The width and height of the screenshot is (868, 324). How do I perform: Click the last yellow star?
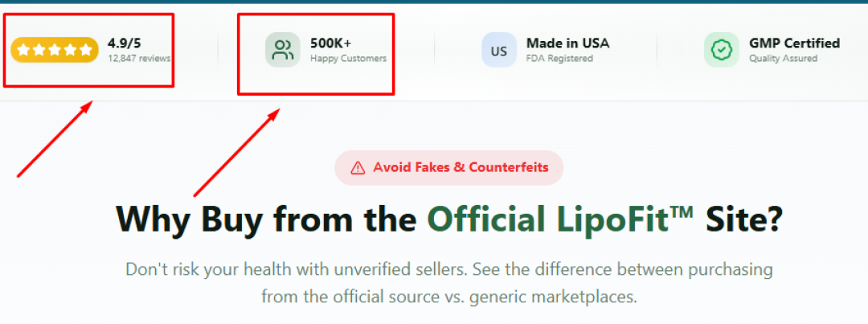[x=85, y=50]
